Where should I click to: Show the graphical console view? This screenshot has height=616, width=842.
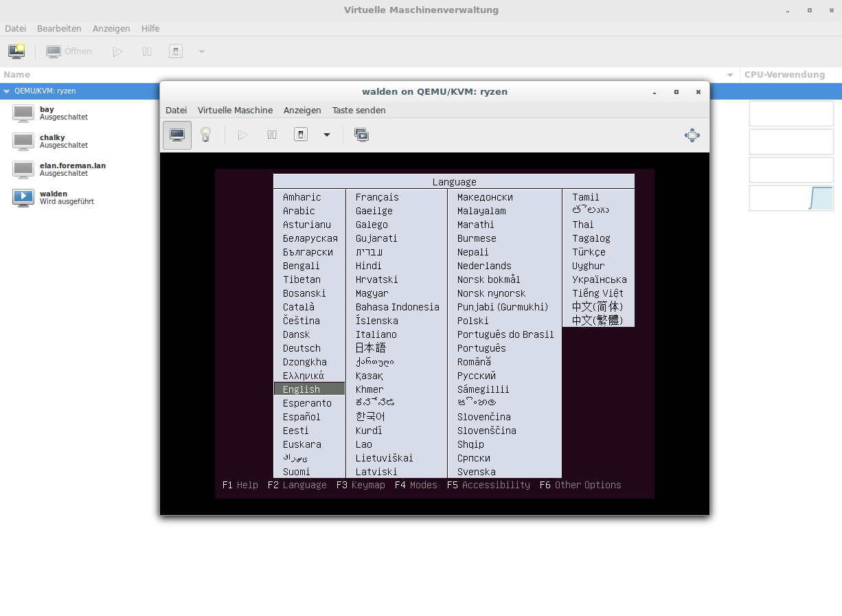[177, 135]
